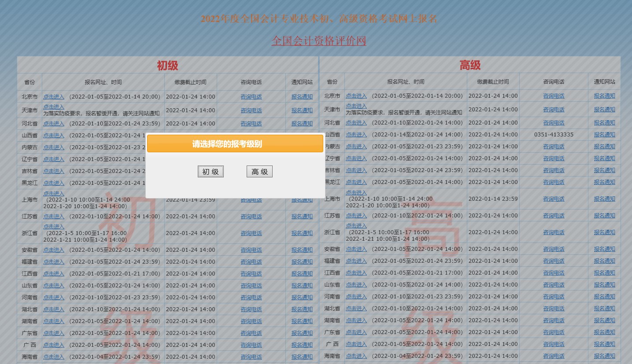Open 咨询电话 for 内蒙古 in 高级 table
The image size is (632, 364).
[x=554, y=147]
